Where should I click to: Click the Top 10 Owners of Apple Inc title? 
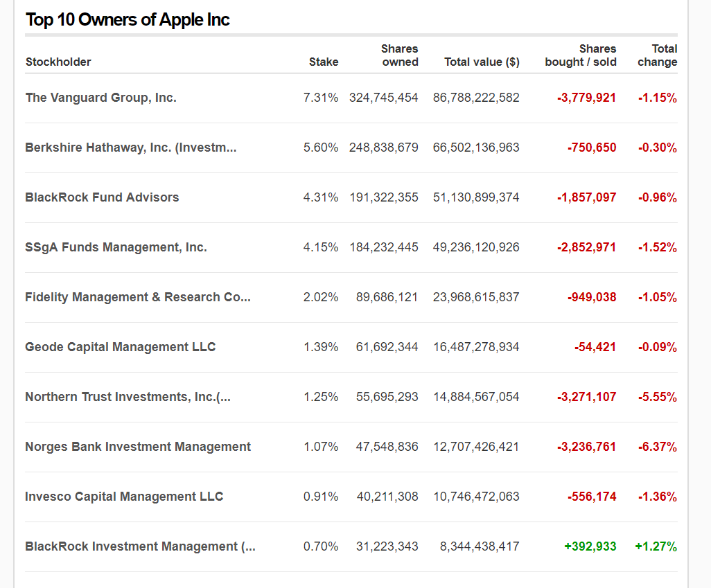coord(128,19)
